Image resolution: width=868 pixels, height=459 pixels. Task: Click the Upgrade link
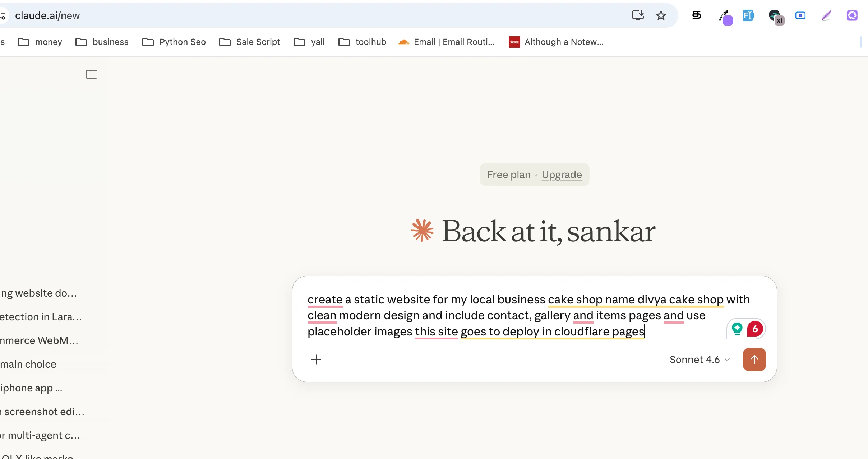(x=562, y=175)
